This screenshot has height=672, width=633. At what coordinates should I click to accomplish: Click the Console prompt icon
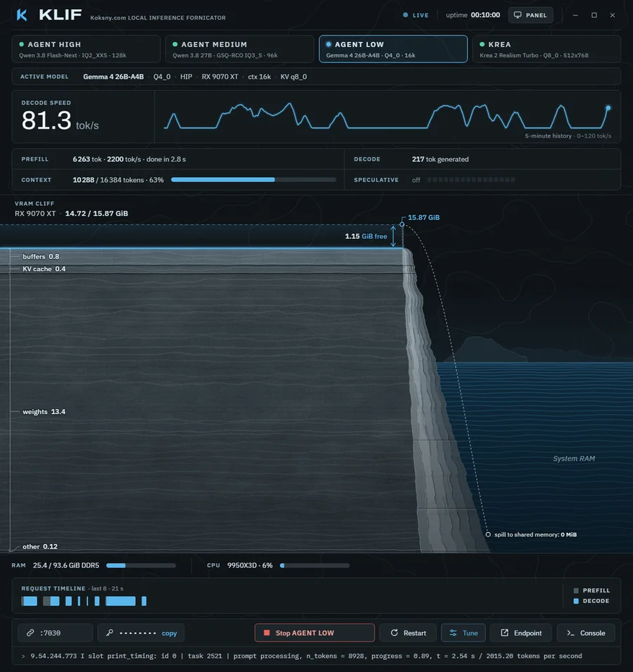(570, 633)
